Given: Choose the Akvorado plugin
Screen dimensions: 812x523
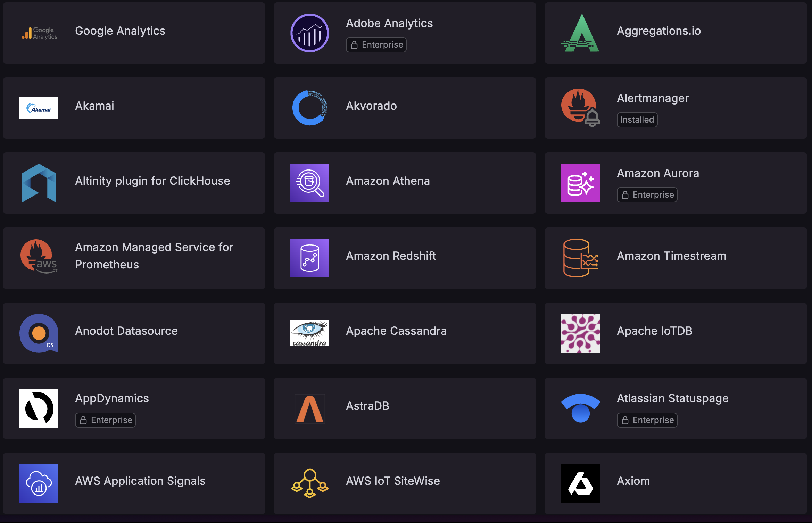Looking at the screenshot, I should click(x=405, y=108).
